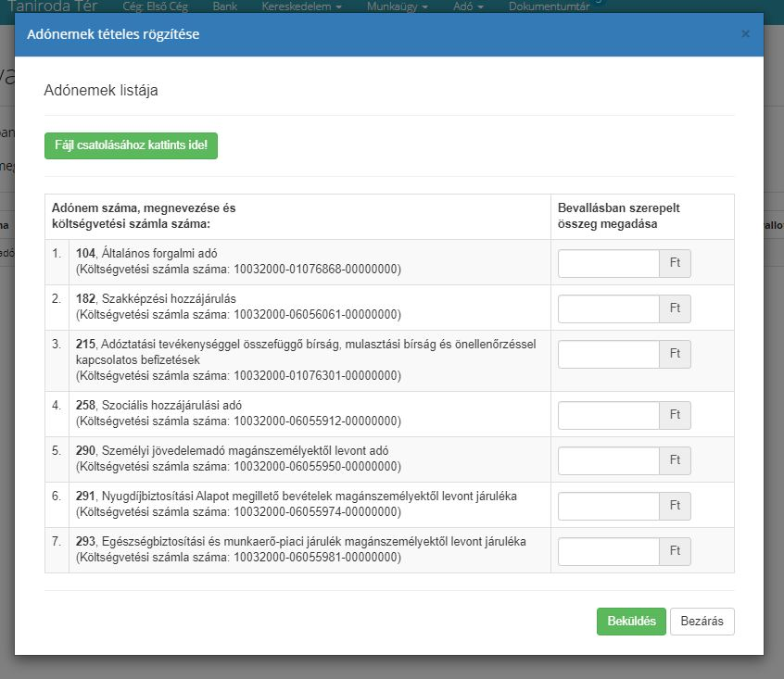Image resolution: width=784 pixels, height=679 pixels.
Task: Click amount input for Szociális hozzájárulási adó
Action: [608, 415]
